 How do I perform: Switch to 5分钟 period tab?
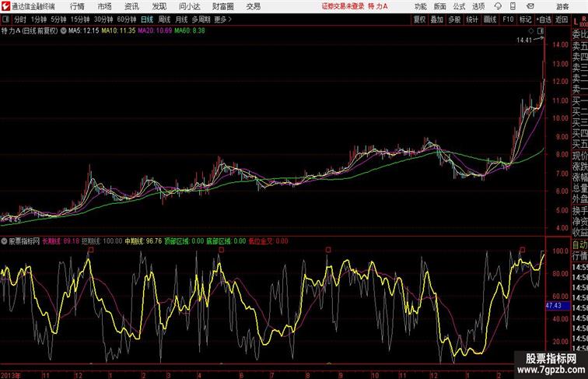pos(58,19)
